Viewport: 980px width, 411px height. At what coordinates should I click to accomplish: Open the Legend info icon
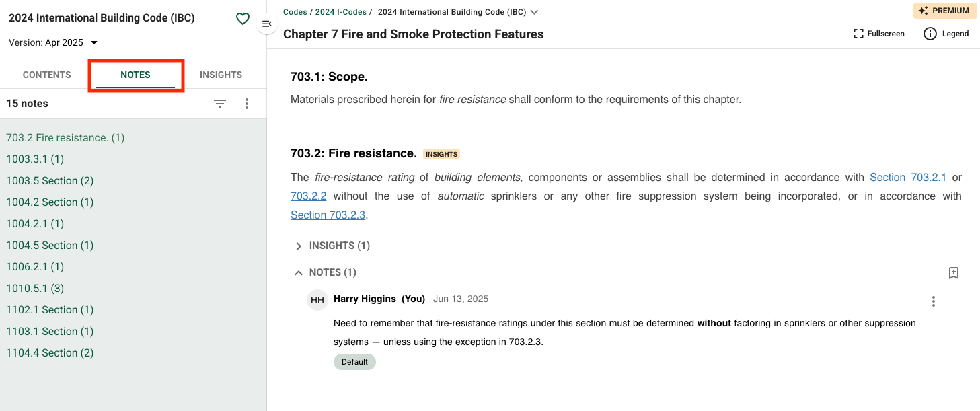coord(930,34)
